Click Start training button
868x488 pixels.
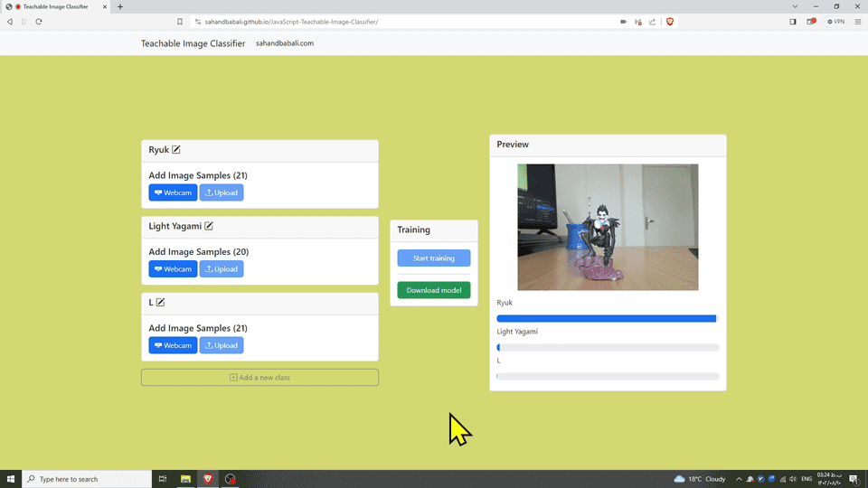[x=434, y=258]
